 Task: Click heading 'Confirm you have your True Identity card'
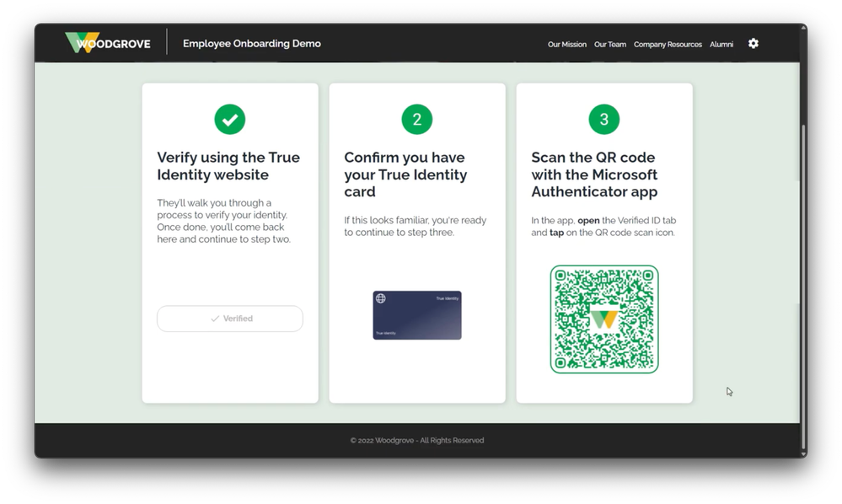[x=405, y=174]
